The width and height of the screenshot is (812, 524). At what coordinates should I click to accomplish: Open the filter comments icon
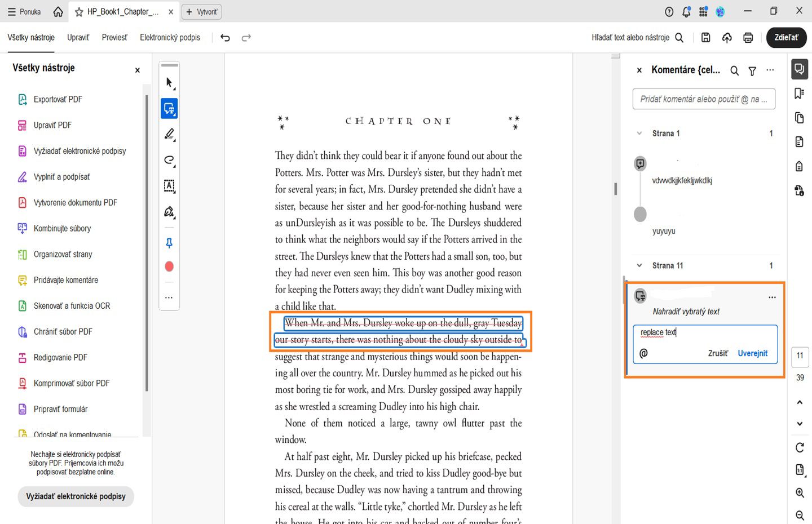click(752, 70)
